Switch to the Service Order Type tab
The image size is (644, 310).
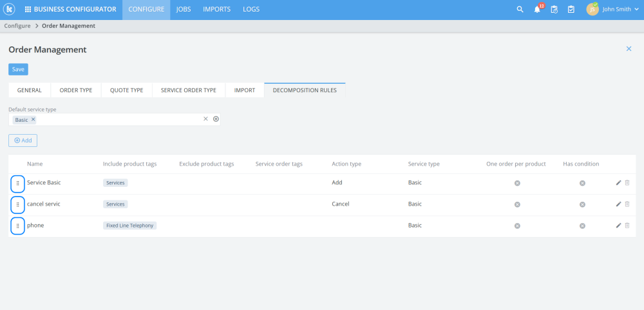click(189, 90)
